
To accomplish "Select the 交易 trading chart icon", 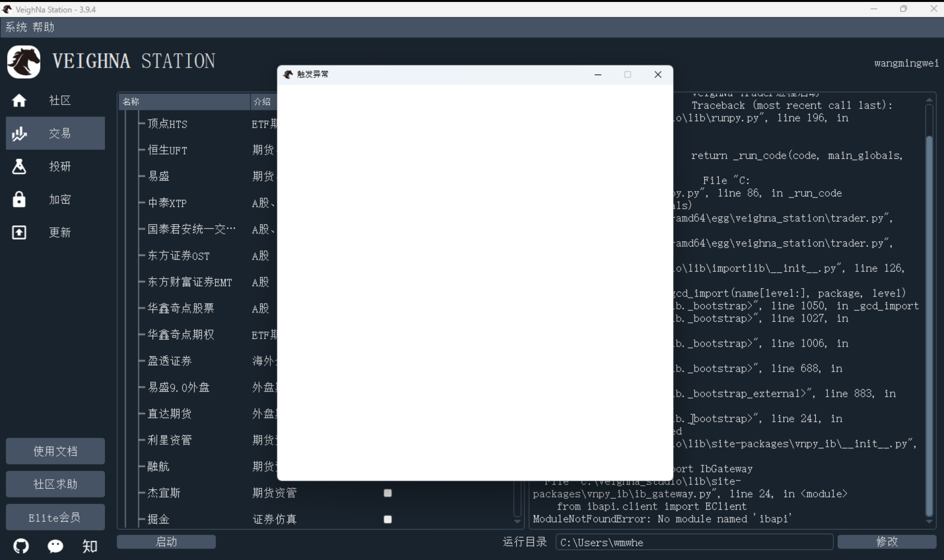I will 19,134.
